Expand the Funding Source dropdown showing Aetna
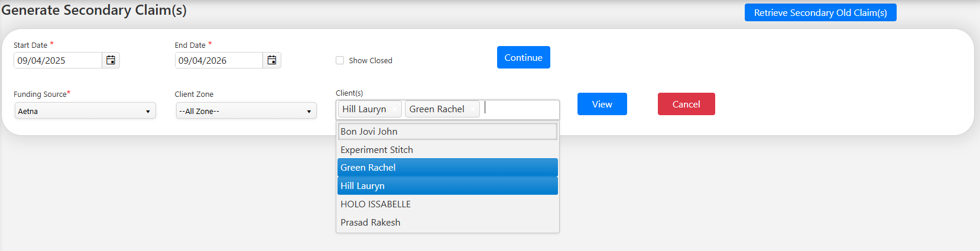Image resolution: width=980 pixels, height=251 pixels. click(x=85, y=111)
